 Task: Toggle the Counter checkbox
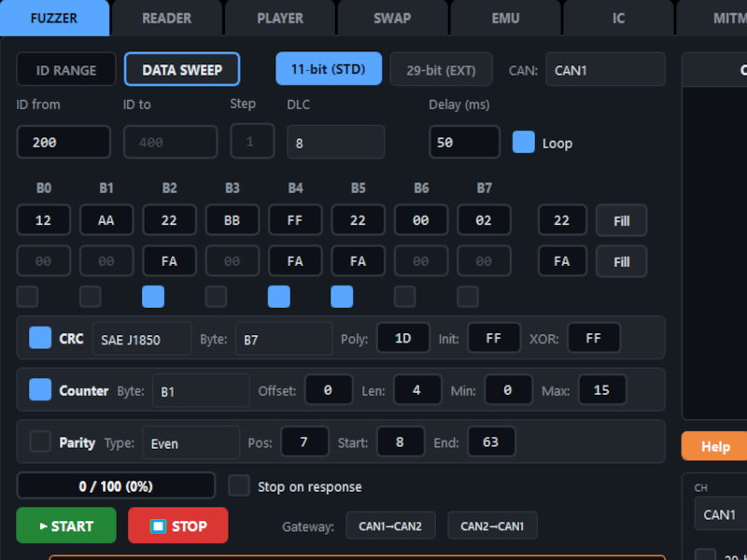coord(40,389)
